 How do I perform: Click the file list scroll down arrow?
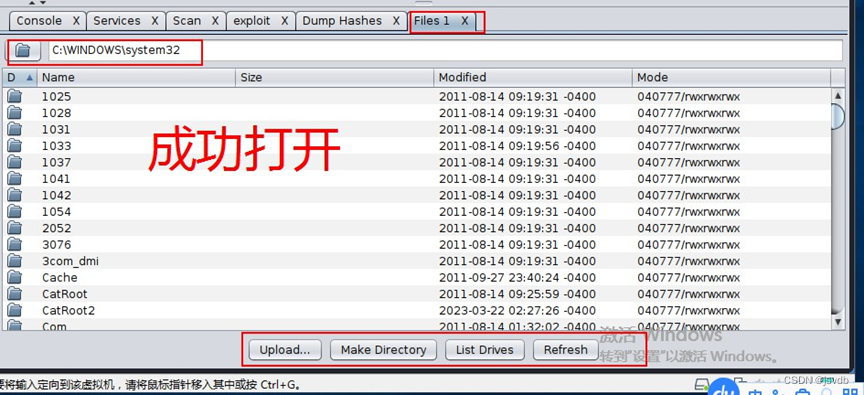pyautogui.click(x=838, y=321)
